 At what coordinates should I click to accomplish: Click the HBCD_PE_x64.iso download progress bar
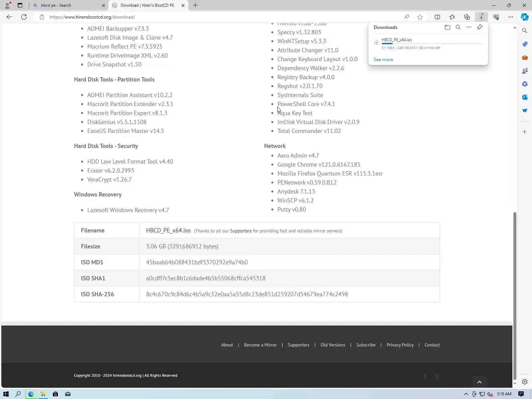(x=432, y=44)
